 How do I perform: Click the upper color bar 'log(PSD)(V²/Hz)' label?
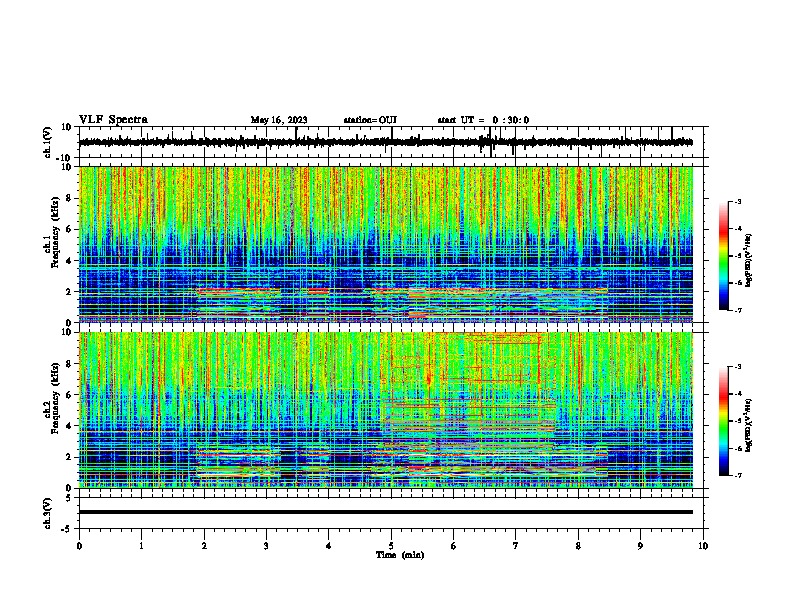click(x=749, y=260)
